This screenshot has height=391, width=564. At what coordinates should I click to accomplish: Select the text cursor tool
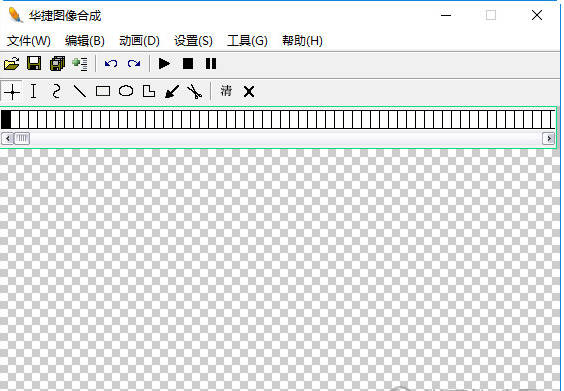click(x=33, y=91)
